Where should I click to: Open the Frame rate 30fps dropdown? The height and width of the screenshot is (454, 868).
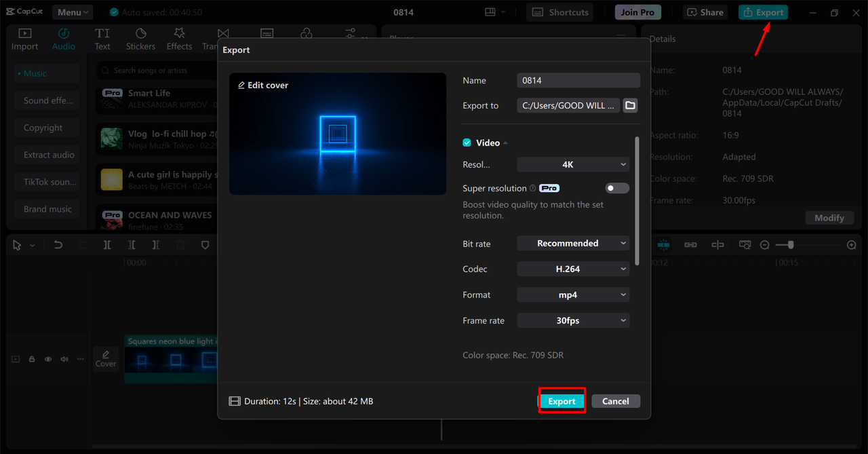(573, 320)
